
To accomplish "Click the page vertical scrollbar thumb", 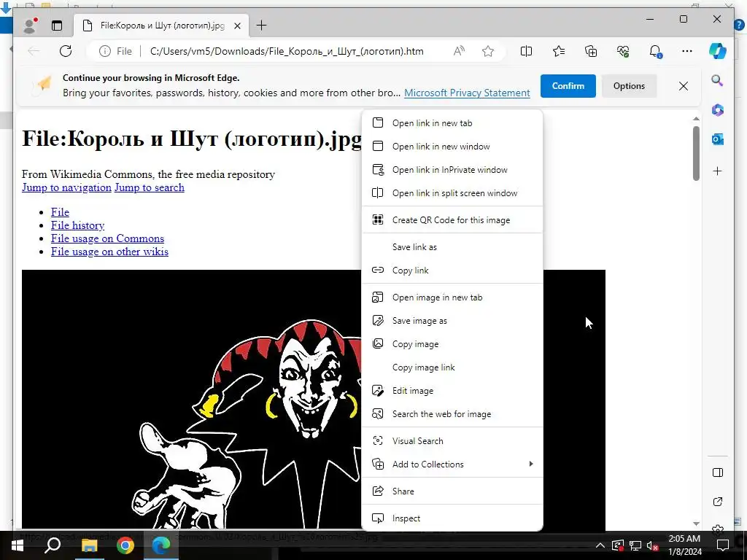I will point(696,153).
